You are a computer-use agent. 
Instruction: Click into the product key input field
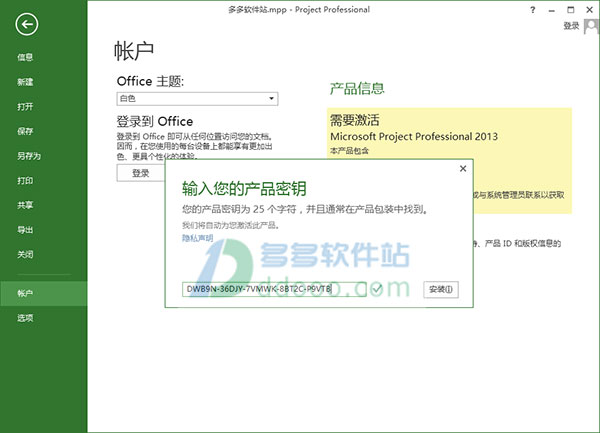(x=274, y=289)
